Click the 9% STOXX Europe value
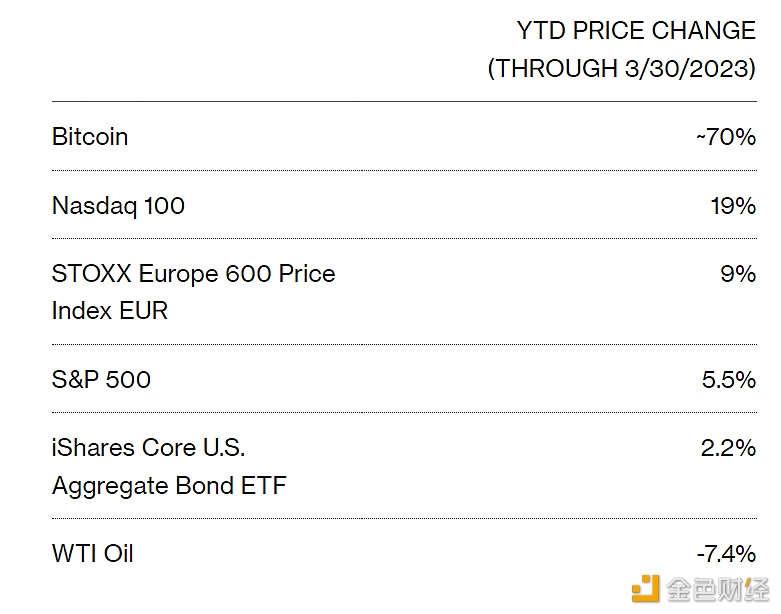Screen dimensions: 781x614 (738, 274)
